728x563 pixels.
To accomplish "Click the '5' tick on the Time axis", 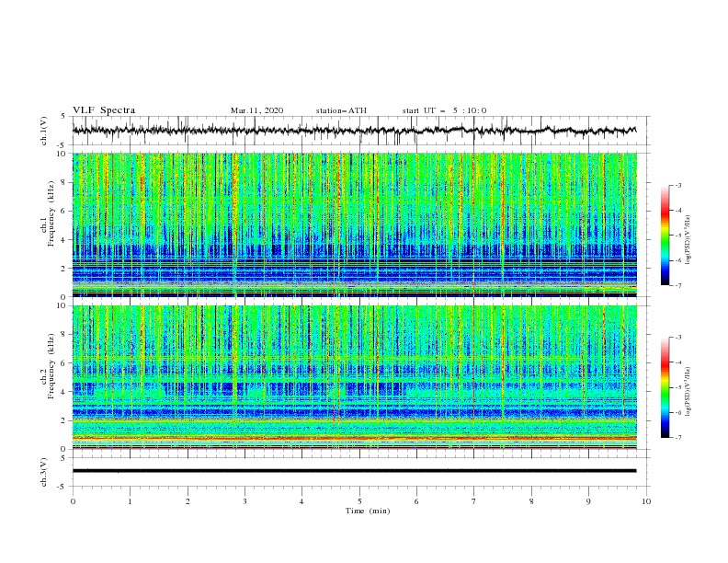I will (x=359, y=501).
